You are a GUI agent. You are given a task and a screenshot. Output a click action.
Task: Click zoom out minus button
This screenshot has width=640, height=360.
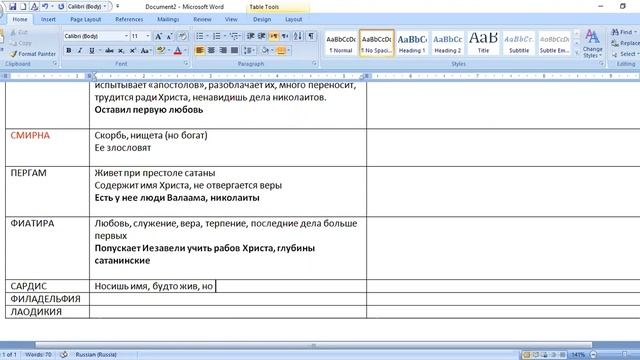pos(593,355)
